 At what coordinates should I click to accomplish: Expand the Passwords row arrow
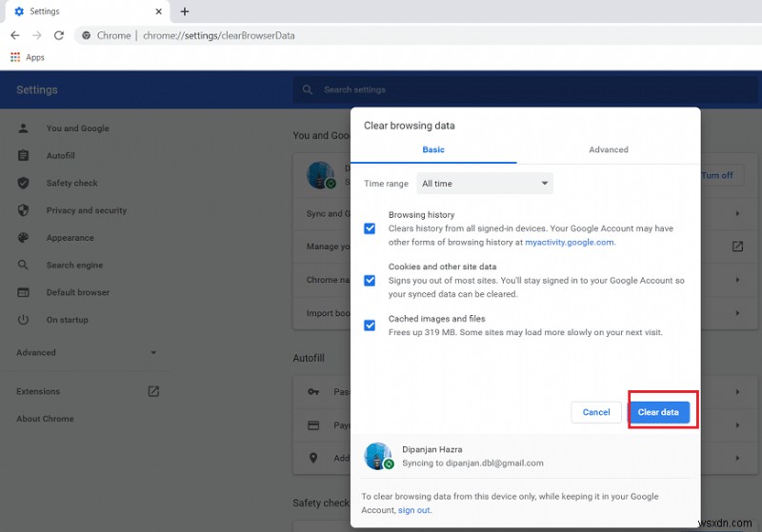coord(737,392)
